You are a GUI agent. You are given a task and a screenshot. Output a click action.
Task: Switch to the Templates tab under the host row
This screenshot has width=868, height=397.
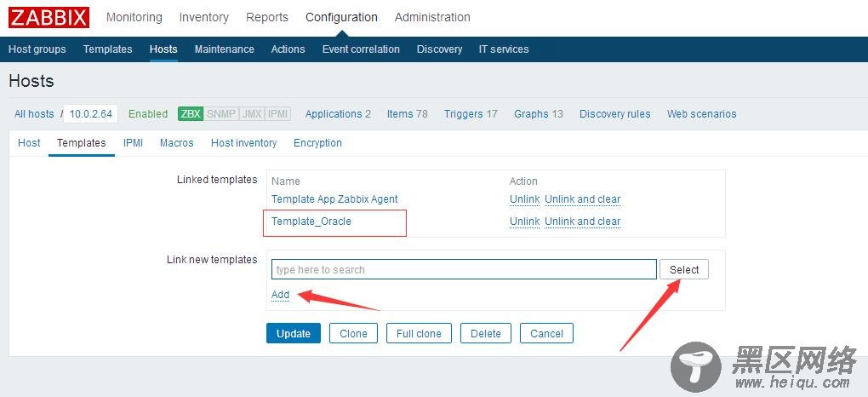[x=82, y=142]
